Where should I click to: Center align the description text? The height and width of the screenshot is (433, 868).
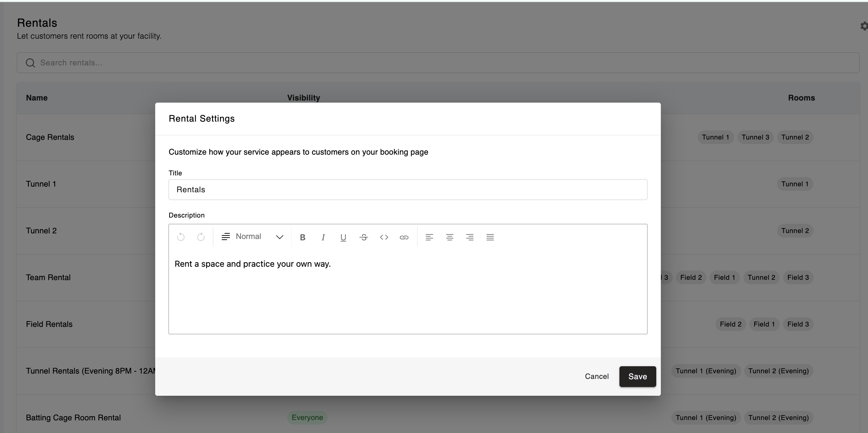click(x=449, y=237)
